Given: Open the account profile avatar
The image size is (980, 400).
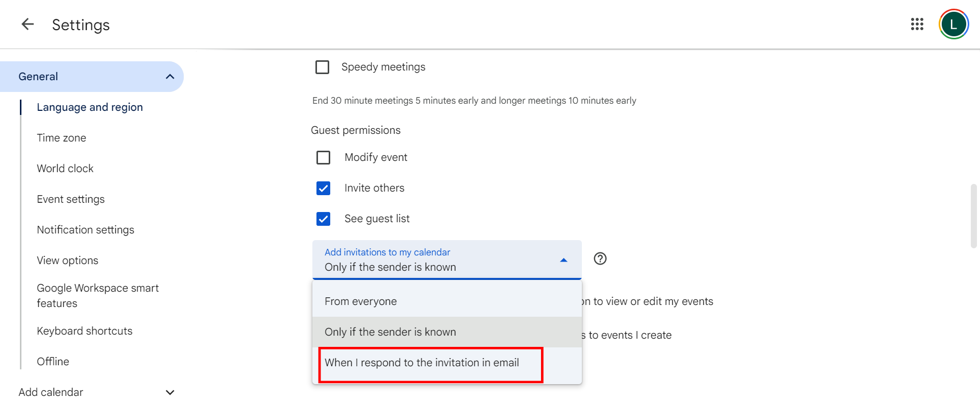Looking at the screenshot, I should (953, 24).
